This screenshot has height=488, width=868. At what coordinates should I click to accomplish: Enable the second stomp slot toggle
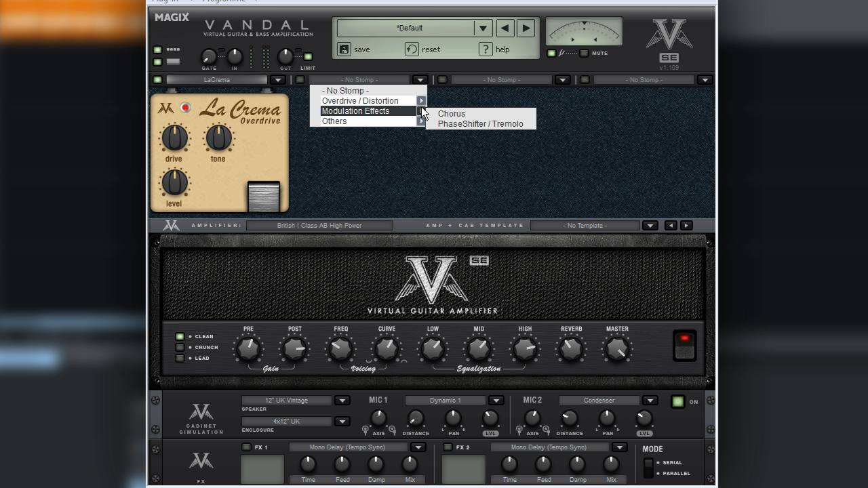(300, 80)
